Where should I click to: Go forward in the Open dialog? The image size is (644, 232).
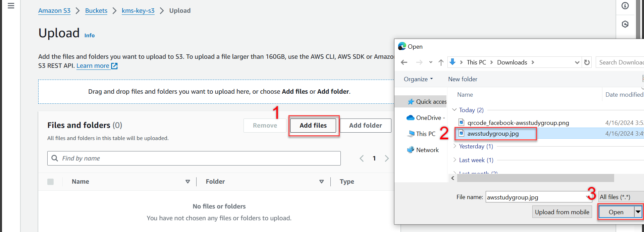(x=419, y=62)
